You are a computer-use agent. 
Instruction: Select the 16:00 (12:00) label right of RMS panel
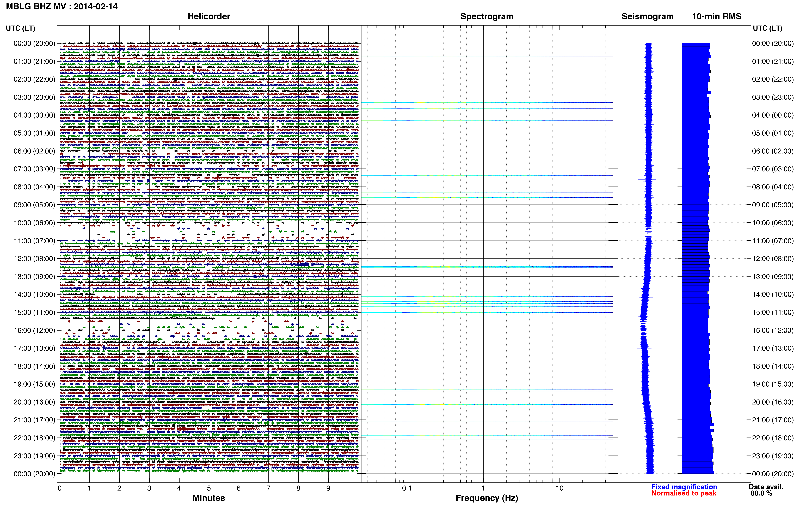[773, 331]
